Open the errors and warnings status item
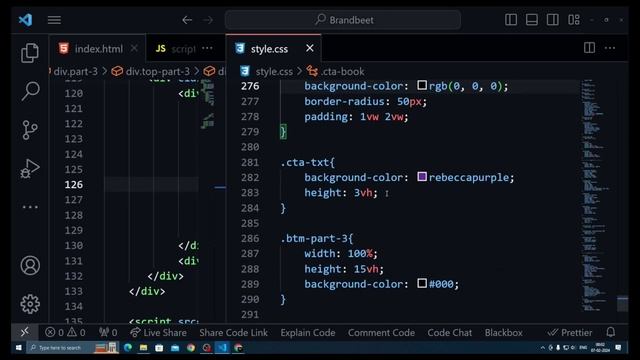Screen dimensions: 640x360 click(x=65, y=332)
